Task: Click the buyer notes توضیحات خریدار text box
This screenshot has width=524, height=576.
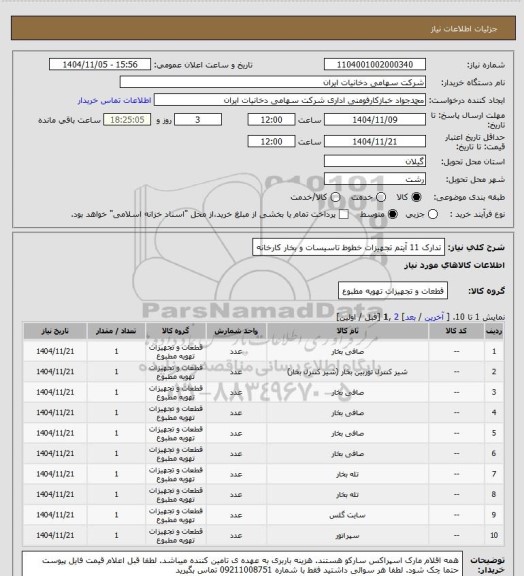Action: coord(242,564)
